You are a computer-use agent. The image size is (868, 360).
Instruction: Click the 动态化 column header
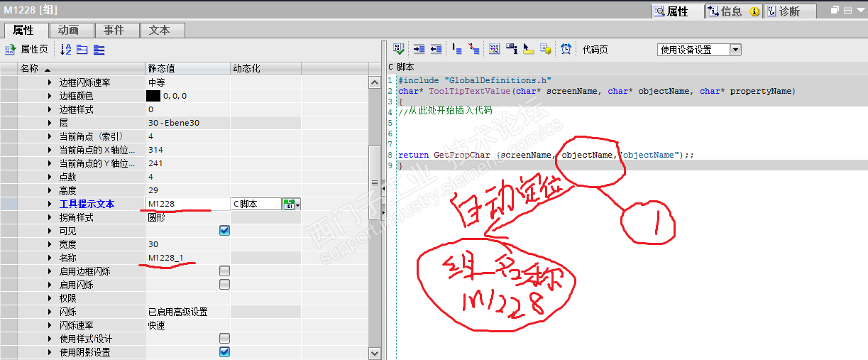265,68
